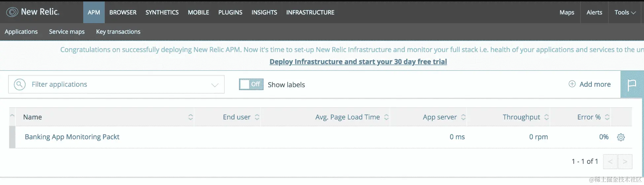Image resolution: width=644 pixels, height=185 pixels.
Task: Open settings gear for Banking App row
Action: (621, 137)
